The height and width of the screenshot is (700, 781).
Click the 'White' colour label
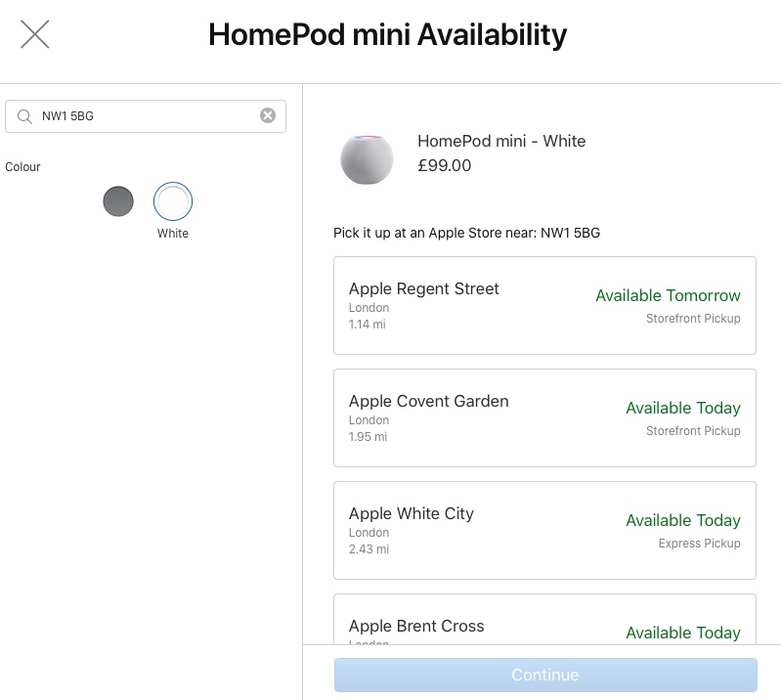173,233
